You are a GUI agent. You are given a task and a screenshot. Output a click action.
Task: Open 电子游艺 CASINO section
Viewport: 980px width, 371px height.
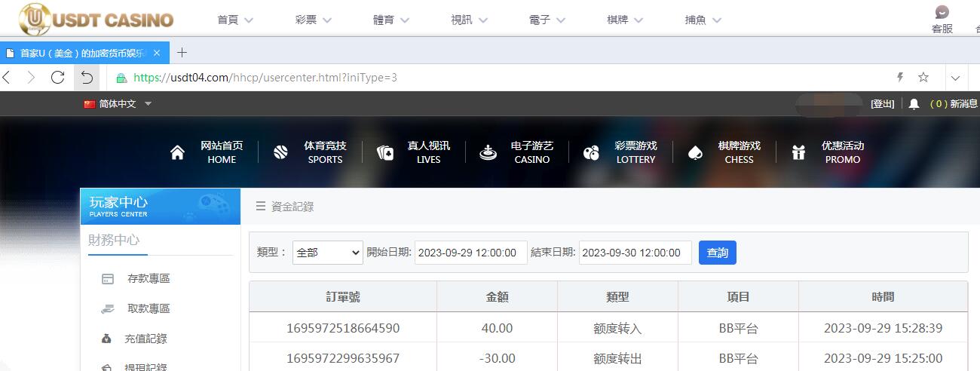[x=532, y=152]
